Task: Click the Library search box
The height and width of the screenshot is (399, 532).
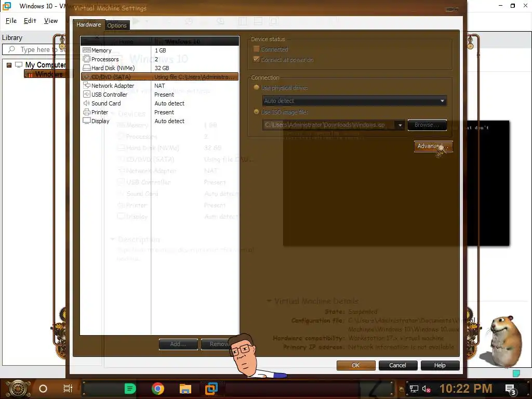Action: coord(34,49)
